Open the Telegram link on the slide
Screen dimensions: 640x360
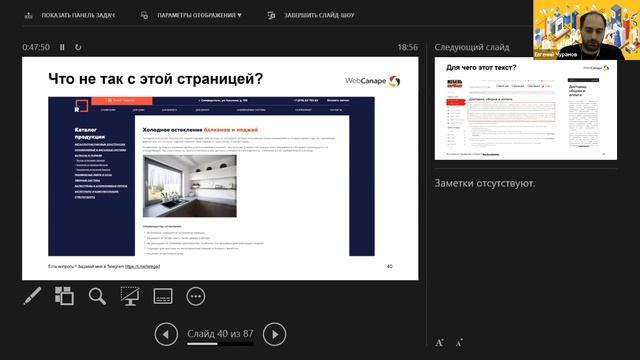[142, 267]
